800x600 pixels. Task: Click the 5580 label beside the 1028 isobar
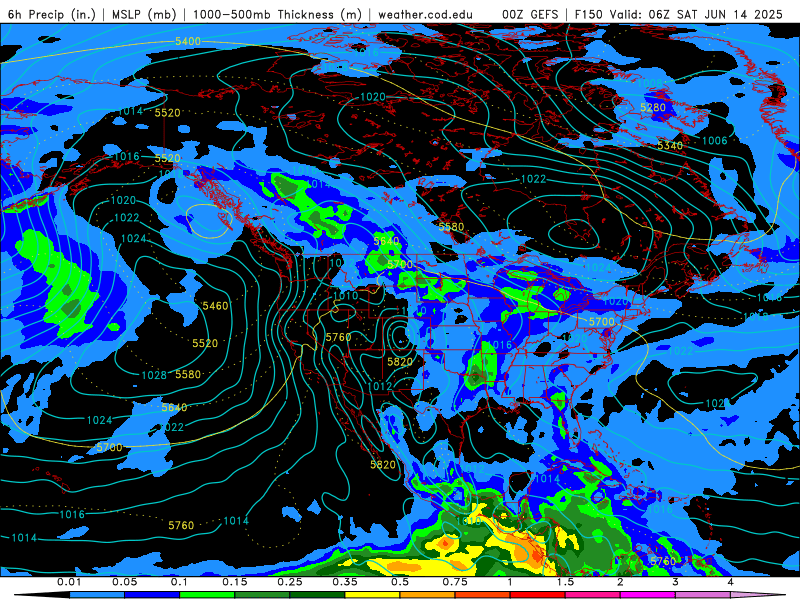click(x=188, y=374)
